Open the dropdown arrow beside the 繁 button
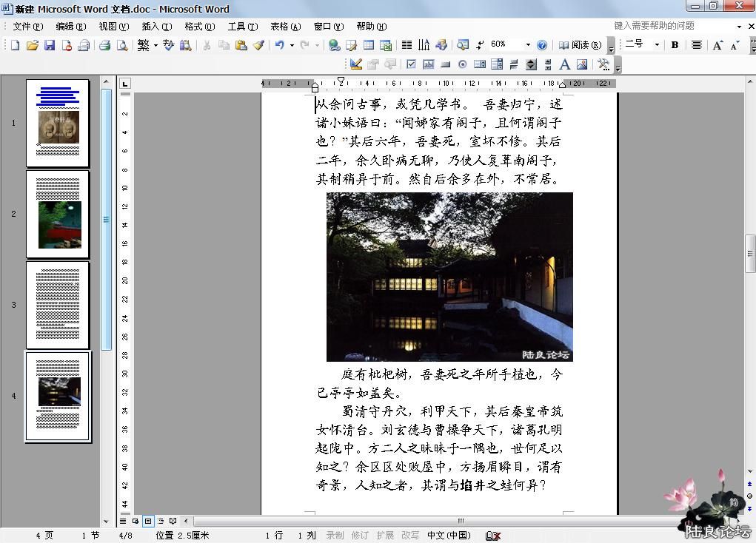Viewport: 756px width, 543px height. pos(155,45)
